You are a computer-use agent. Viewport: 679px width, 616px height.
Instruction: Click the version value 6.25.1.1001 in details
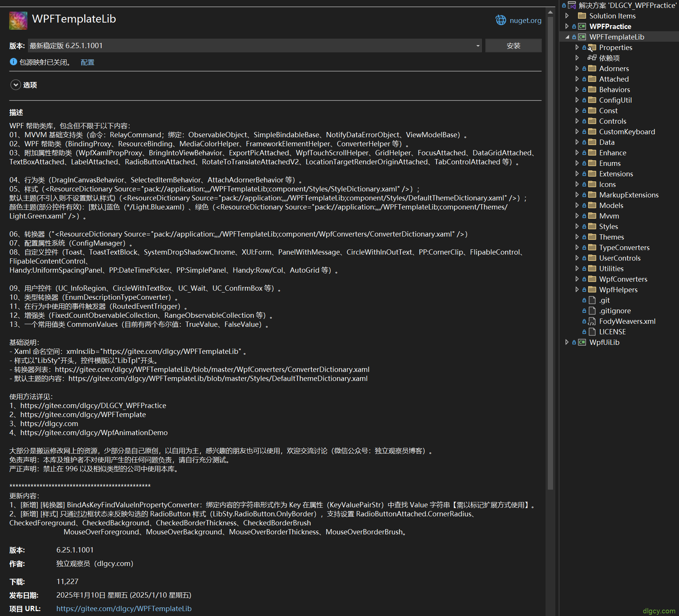click(75, 550)
